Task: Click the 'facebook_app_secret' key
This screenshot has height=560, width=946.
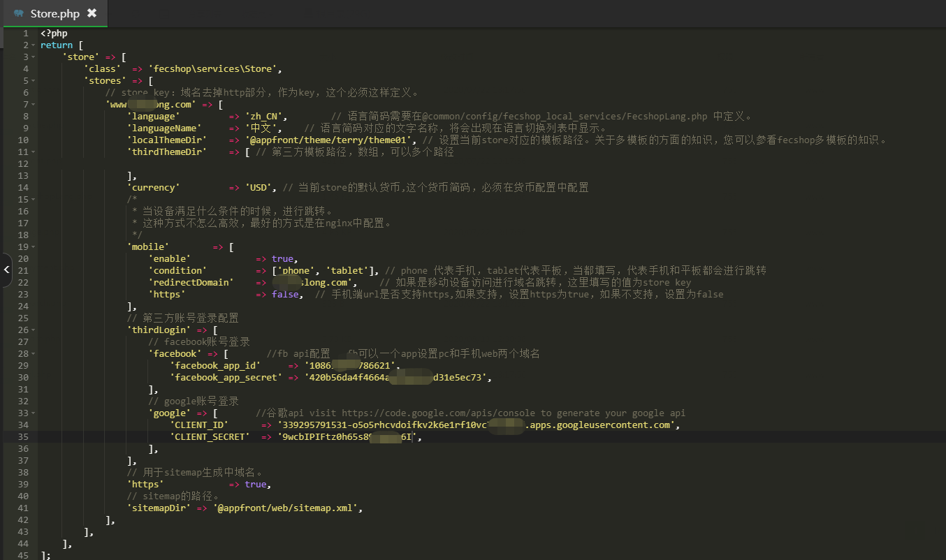Action: 226,378
